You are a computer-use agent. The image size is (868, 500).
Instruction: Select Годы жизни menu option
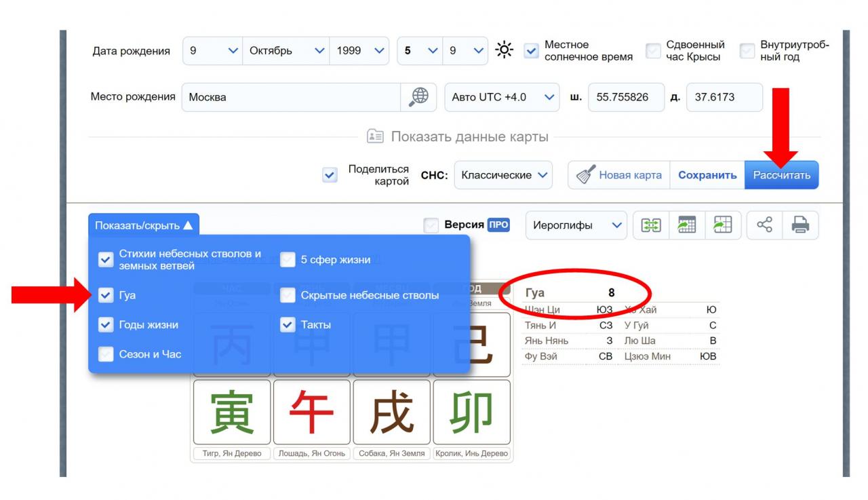pos(148,325)
